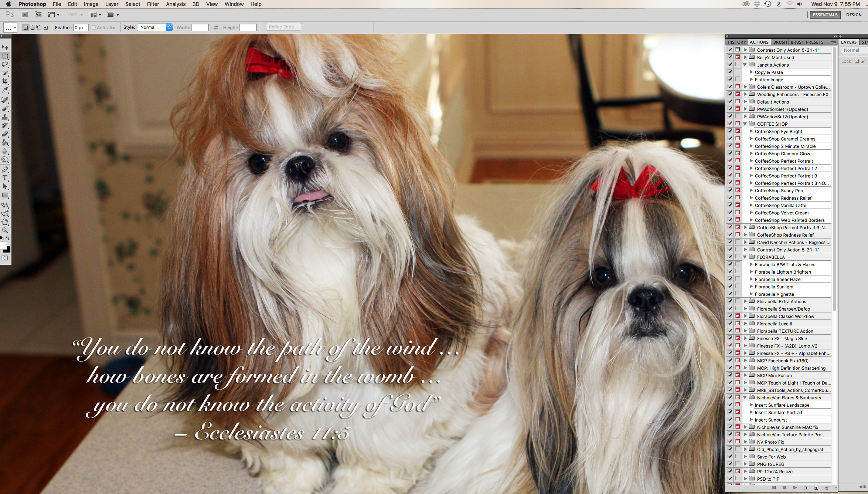Open the Image menu
868x494 pixels.
coord(91,4)
